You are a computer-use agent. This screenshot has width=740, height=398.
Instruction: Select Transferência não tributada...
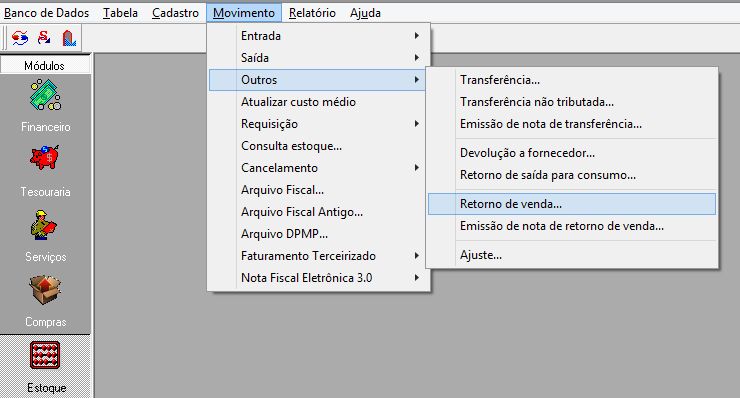click(x=572, y=102)
